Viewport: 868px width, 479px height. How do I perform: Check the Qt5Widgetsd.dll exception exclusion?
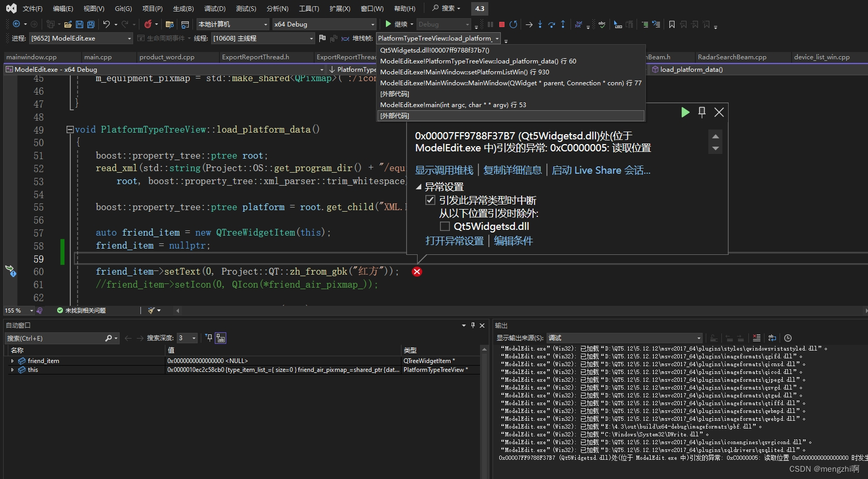(x=445, y=226)
